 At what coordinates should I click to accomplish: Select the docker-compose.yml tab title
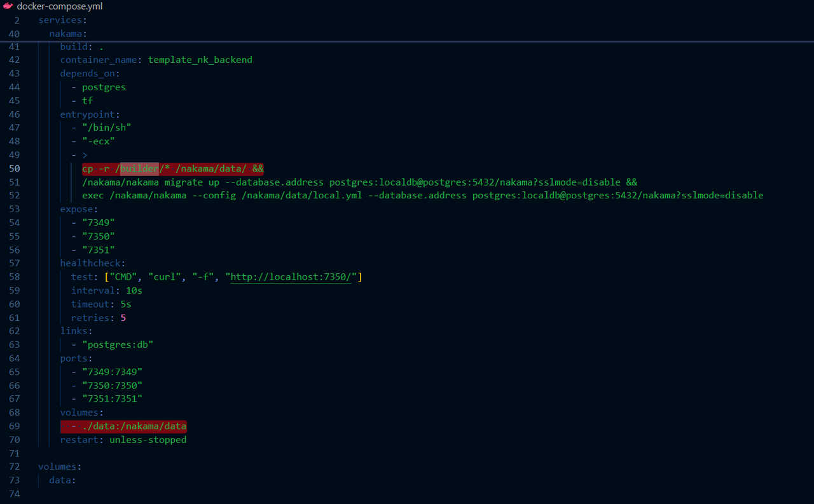[x=60, y=6]
